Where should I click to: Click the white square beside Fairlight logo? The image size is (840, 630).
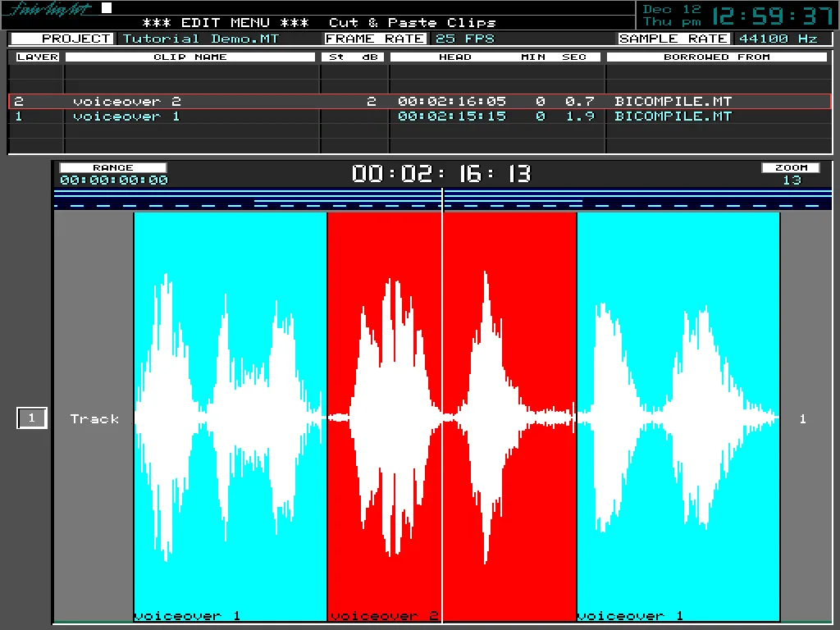(x=107, y=7)
